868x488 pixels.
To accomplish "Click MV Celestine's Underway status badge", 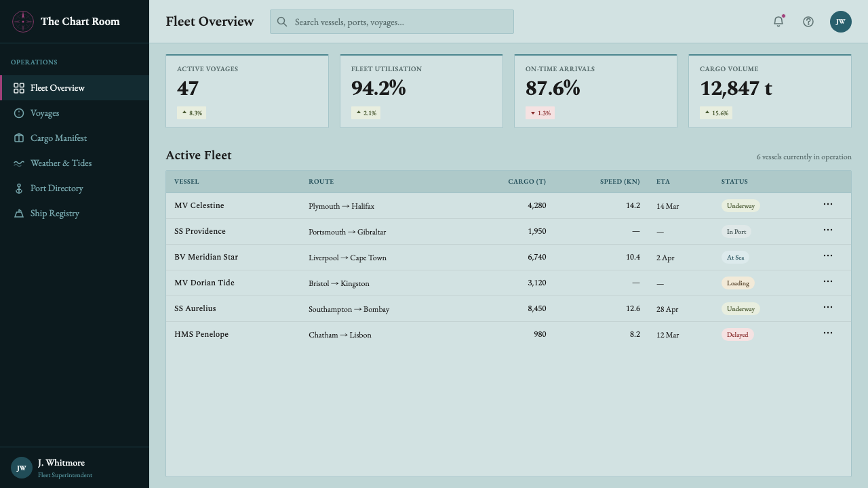I will pos(741,206).
